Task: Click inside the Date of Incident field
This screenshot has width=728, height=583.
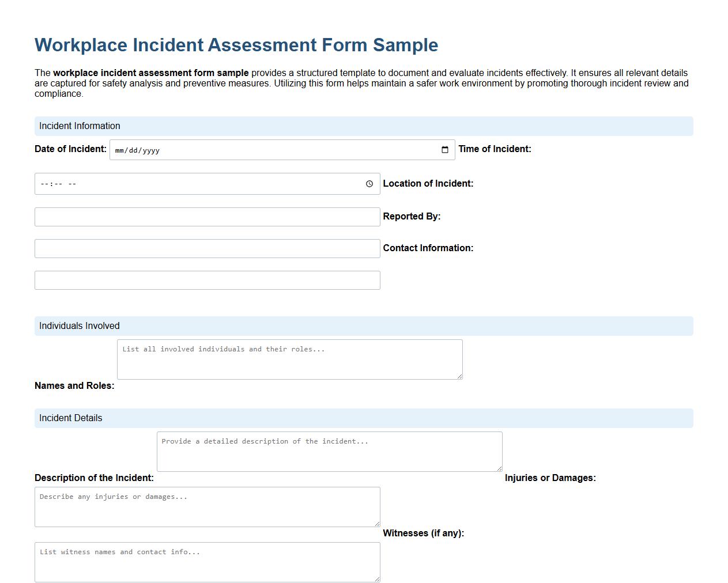Action: [231, 150]
